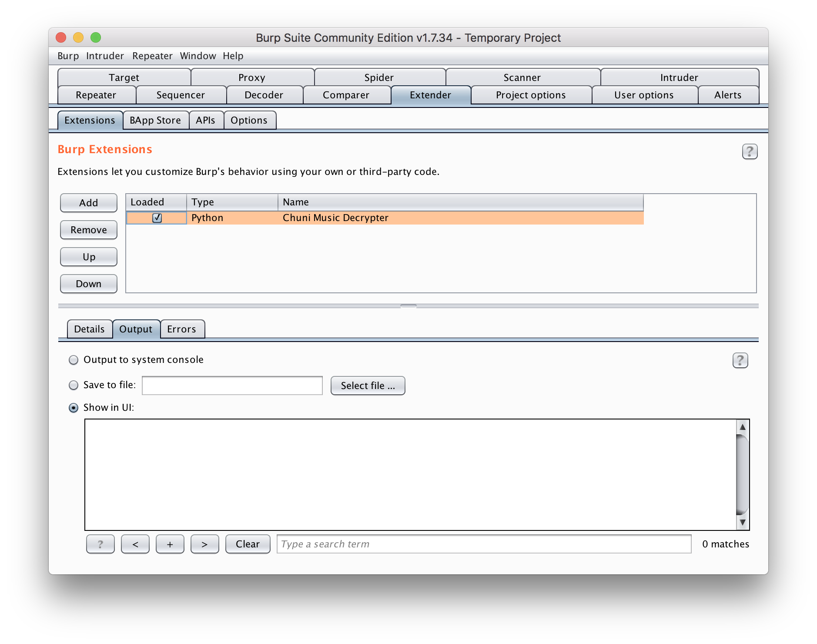Open the Repeater menu
This screenshot has height=644, width=817.
(x=152, y=56)
